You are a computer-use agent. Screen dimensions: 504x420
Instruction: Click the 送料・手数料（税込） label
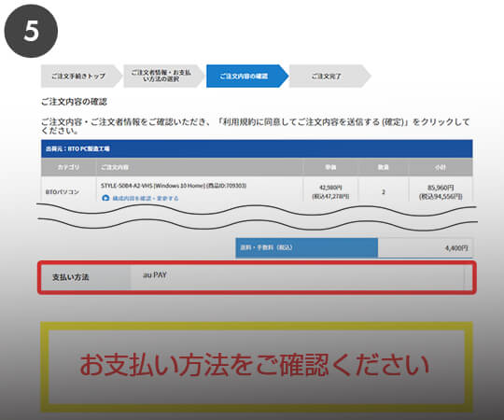pyautogui.click(x=307, y=247)
